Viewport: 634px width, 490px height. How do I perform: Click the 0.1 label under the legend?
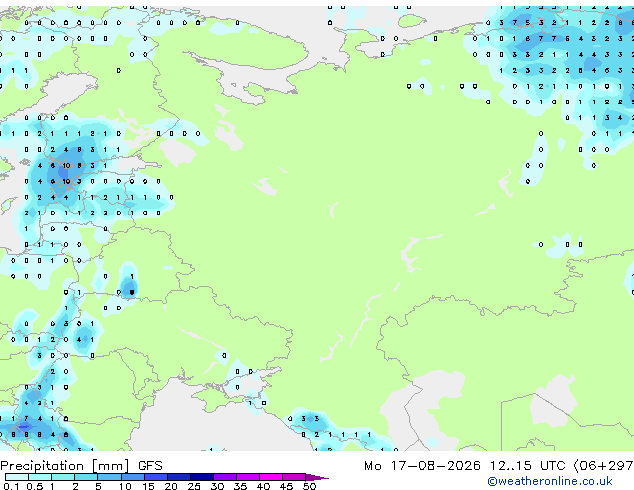(11, 486)
